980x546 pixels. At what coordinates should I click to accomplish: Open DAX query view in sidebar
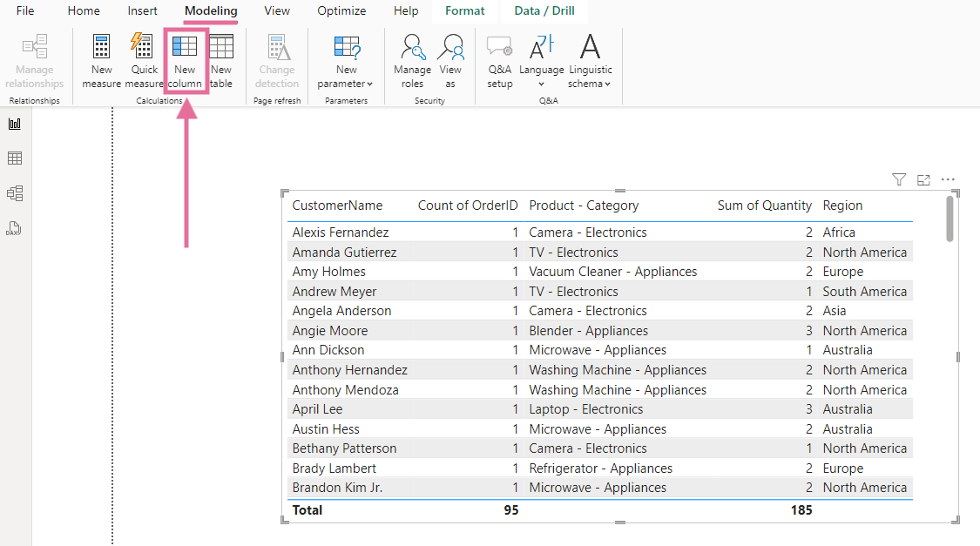click(x=15, y=229)
